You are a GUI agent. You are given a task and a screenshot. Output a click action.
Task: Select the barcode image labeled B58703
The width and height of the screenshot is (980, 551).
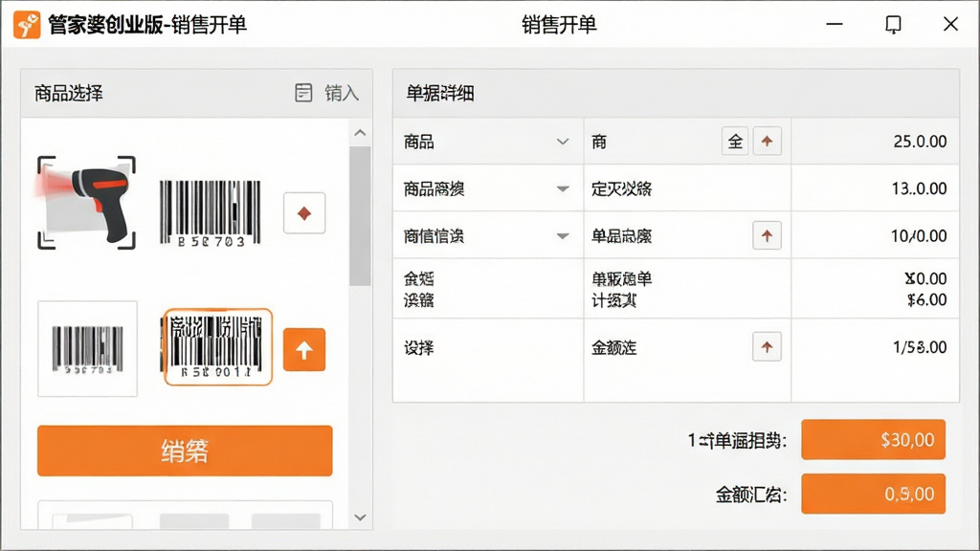[210, 213]
